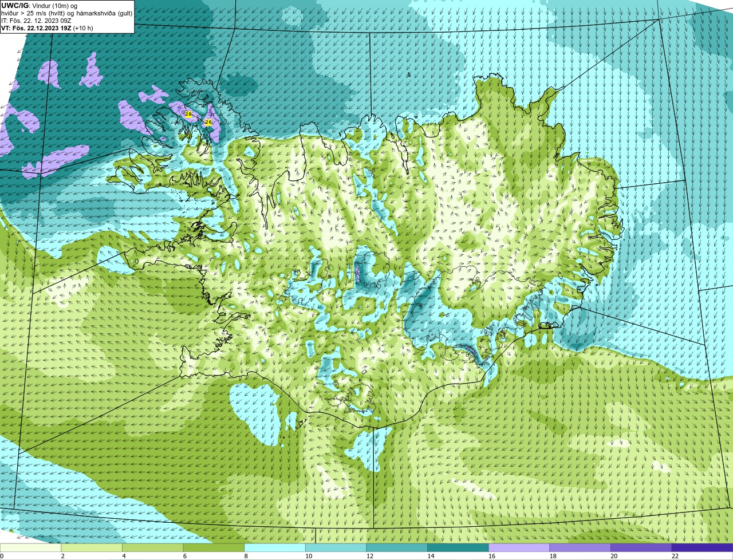Click the title line "UWC/IG: Vindur (10m) og"
The height and width of the screenshot is (560, 733).
coord(40,5)
